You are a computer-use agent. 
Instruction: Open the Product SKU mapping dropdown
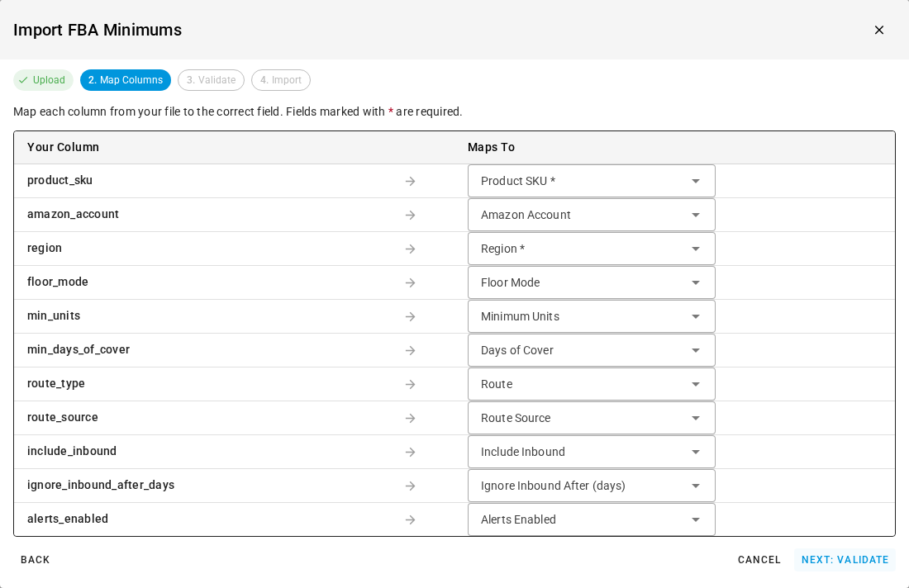592,182
